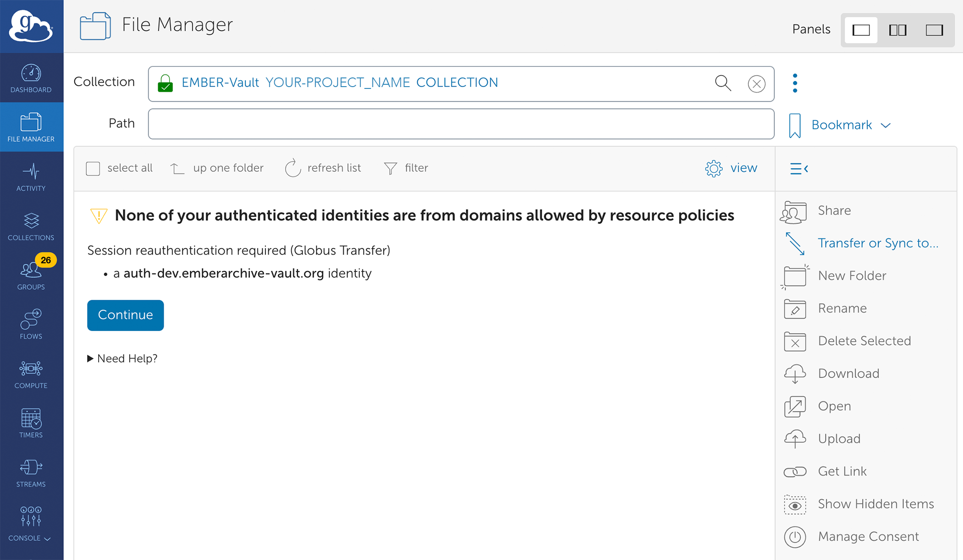The width and height of the screenshot is (963, 560).
Task: Open the collection options three-dot menu
Action: (795, 83)
